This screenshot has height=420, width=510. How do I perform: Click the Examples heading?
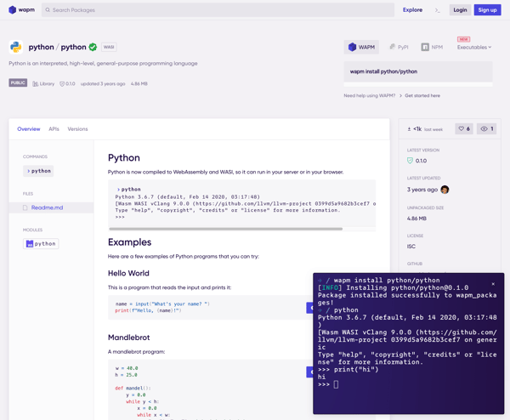[129, 242]
